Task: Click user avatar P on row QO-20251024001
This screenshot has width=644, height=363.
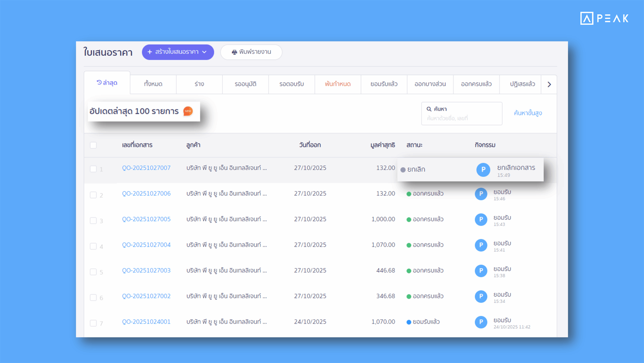Action: pyautogui.click(x=481, y=322)
